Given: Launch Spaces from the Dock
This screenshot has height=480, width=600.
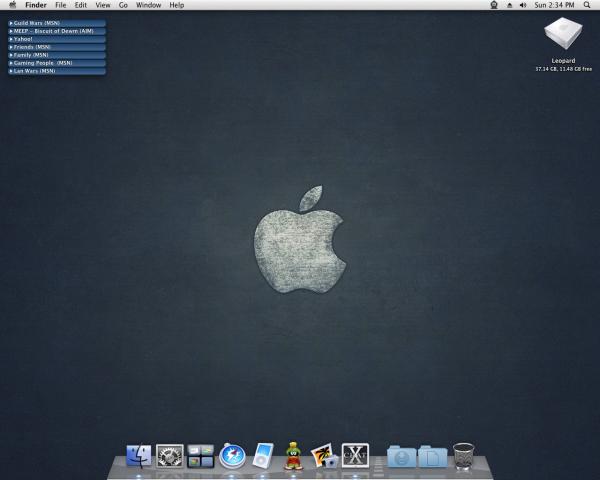Looking at the screenshot, I should tap(201, 456).
